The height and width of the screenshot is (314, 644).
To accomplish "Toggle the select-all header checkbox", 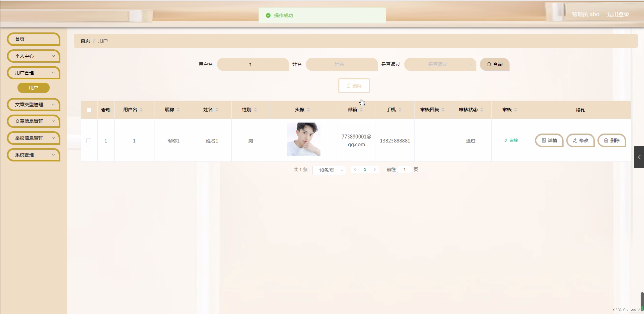I will tap(89, 110).
